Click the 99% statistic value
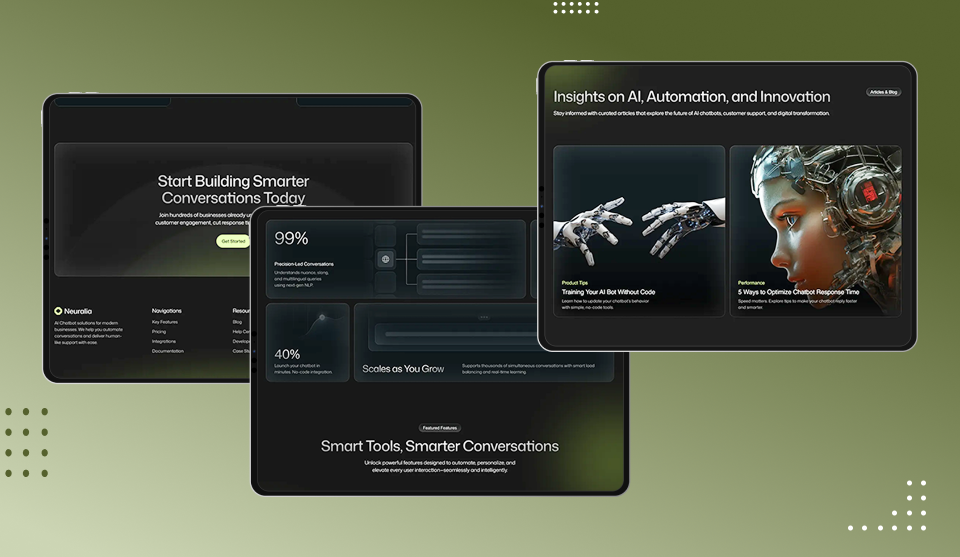Viewport: 960px width, 557px height. pyautogui.click(x=291, y=238)
